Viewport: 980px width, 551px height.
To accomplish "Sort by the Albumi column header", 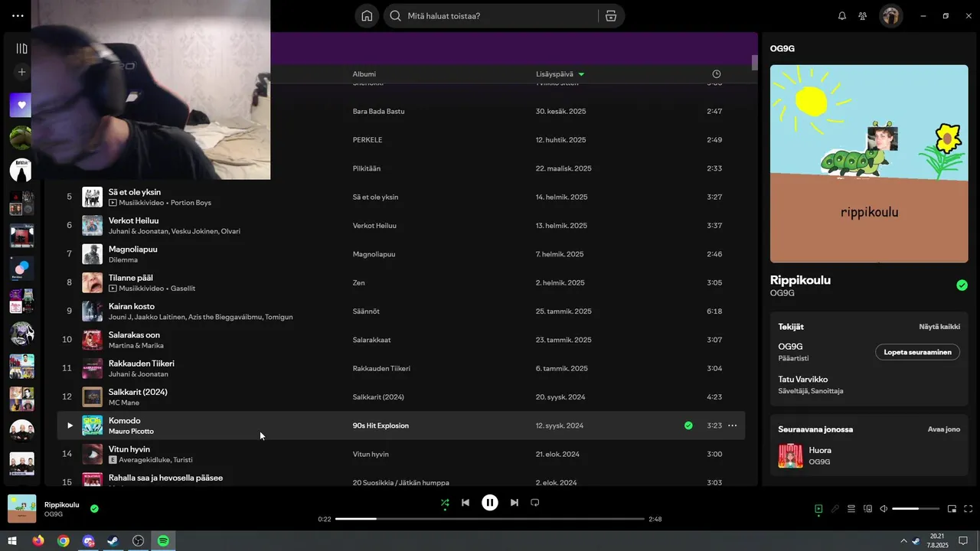I will 364,74.
